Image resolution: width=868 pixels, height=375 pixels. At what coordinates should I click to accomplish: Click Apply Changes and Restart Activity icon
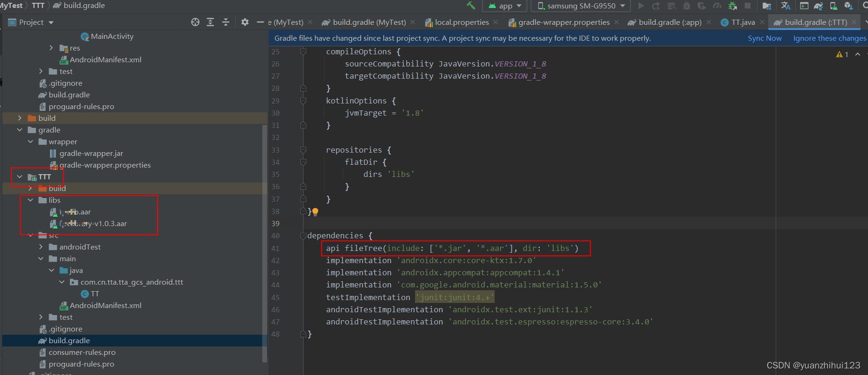(x=656, y=6)
